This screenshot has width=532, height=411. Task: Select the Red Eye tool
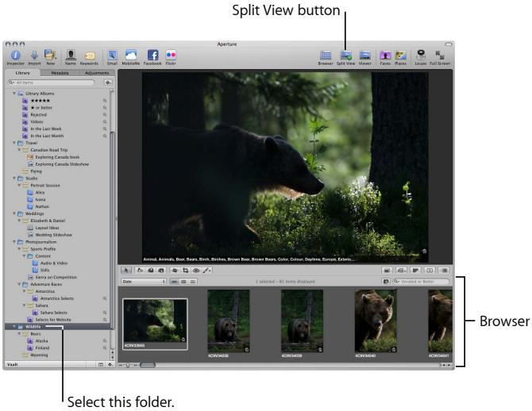[196, 271]
